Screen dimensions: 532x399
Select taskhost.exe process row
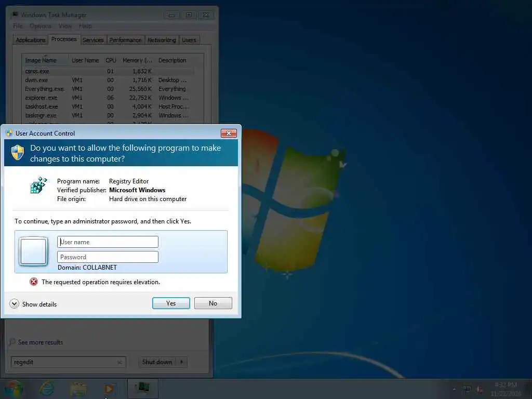point(109,107)
